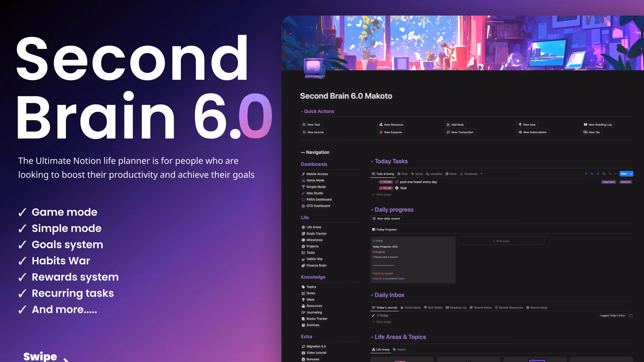
Task: Click the sort arrows icon in Today Tasks
Action: (x=592, y=174)
